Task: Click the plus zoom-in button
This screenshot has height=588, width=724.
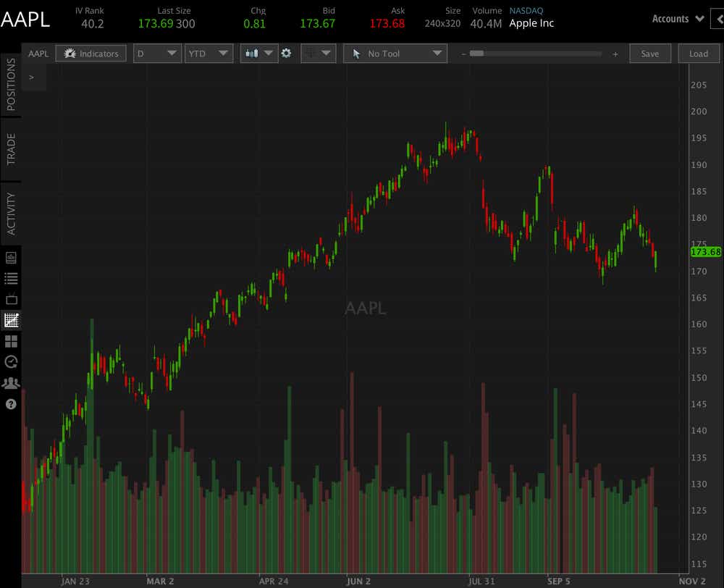Action: (615, 54)
